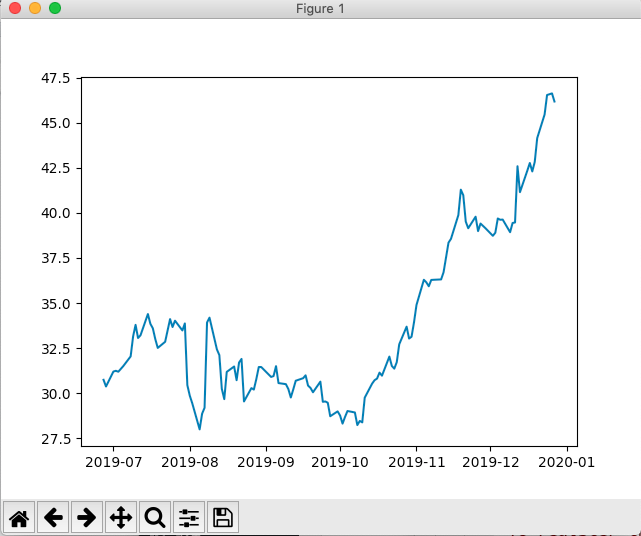Click the 2019-10 x-axis label
The height and width of the screenshot is (536, 641).
pyautogui.click(x=340, y=462)
